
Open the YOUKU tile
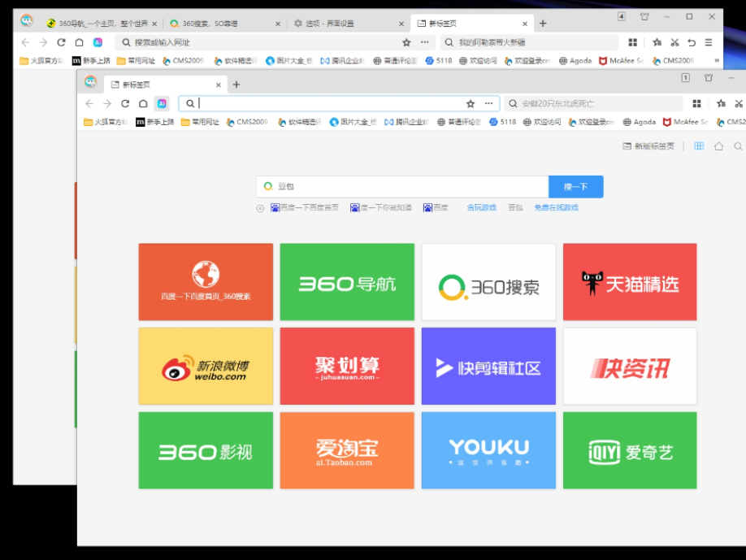(488, 450)
